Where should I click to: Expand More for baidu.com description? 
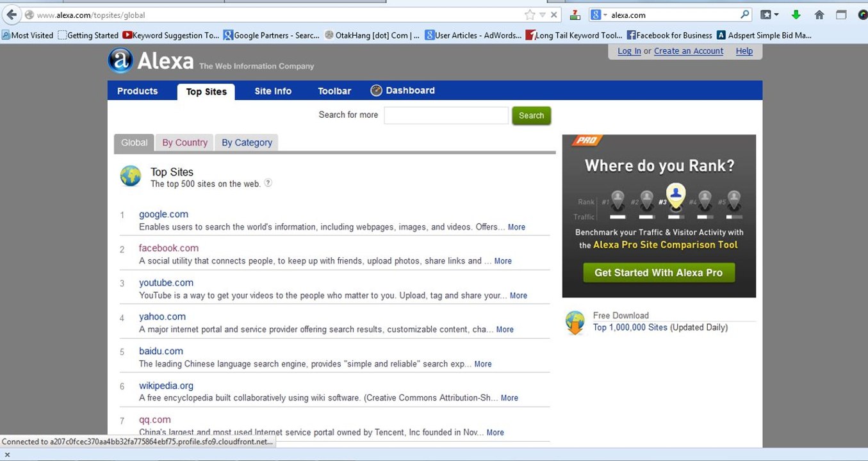point(483,364)
